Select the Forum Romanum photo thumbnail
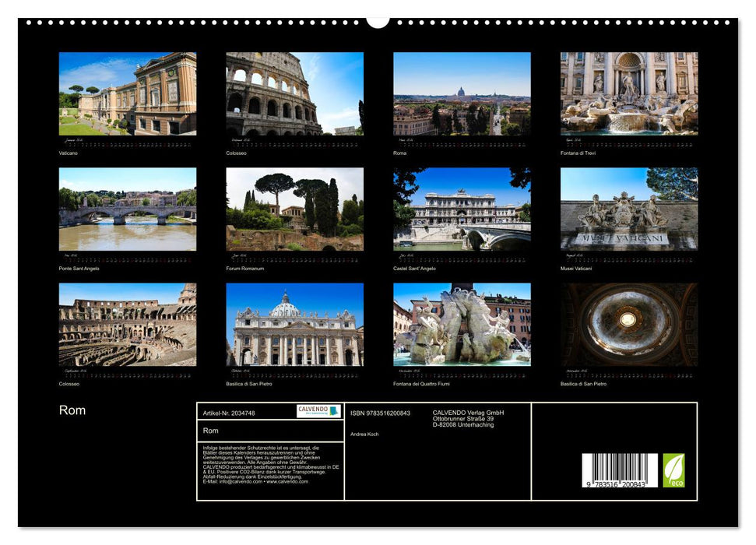Viewport: 756px width, 545px height. [x=294, y=209]
